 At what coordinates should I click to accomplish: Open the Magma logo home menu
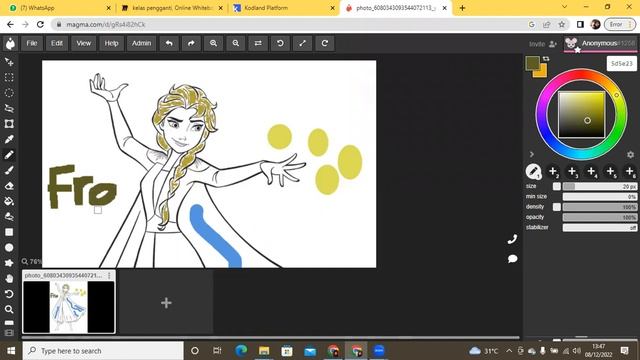pos(10,43)
